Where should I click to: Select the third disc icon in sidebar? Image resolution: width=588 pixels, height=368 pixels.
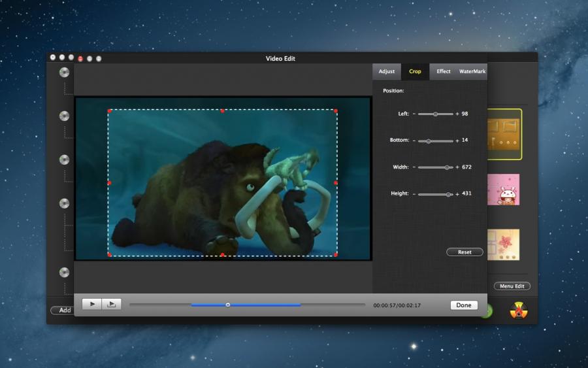coord(64,159)
